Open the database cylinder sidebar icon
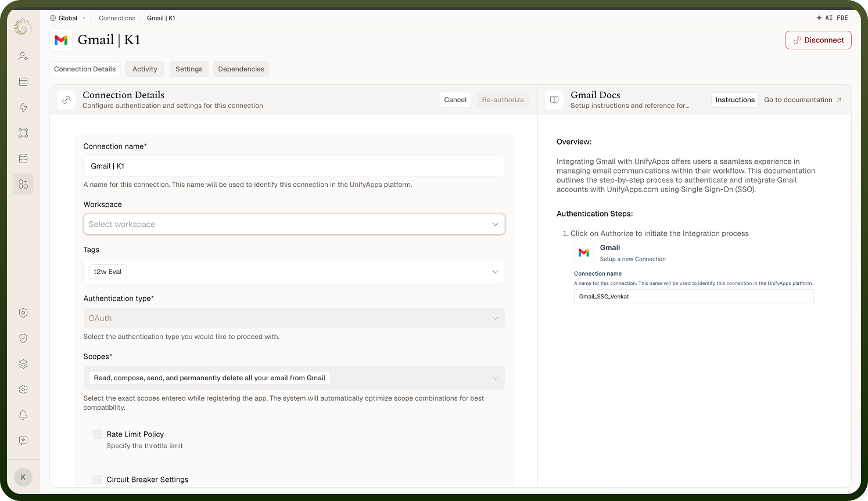868x501 pixels. pos(23,158)
